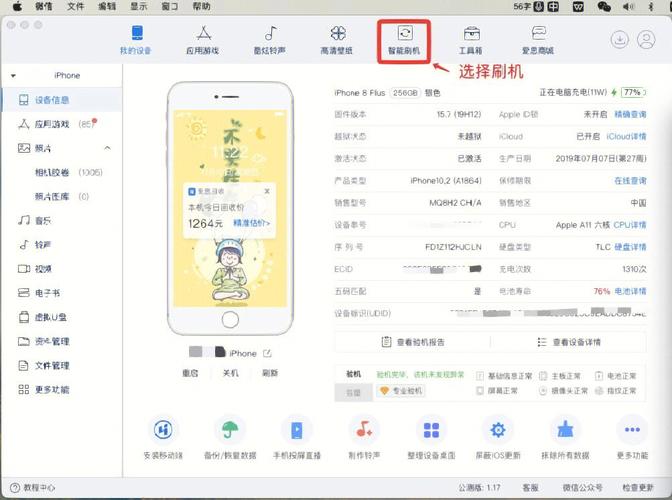Click 检查更新 in the status bar
Viewport: 672px width, 500px height.
click(x=638, y=488)
